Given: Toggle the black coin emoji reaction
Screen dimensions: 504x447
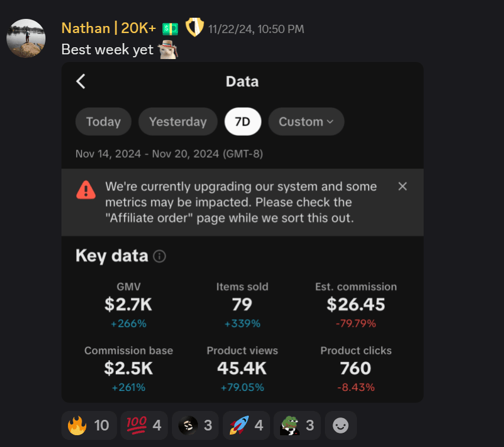Looking at the screenshot, I should (195, 425).
